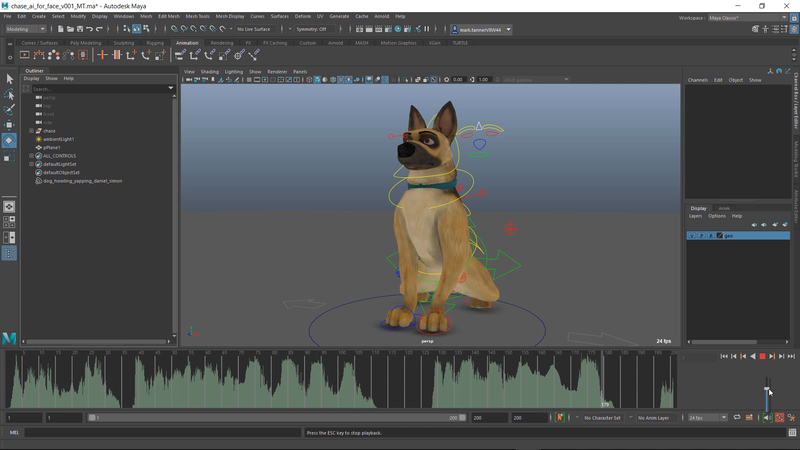The image size is (800, 450).
Task: Toggle the red cached playback button
Action: point(780,417)
